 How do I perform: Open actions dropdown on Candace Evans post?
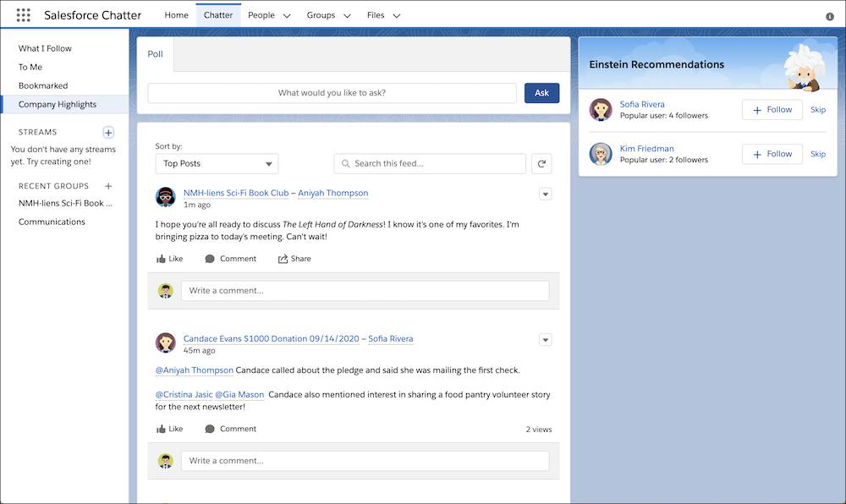546,340
